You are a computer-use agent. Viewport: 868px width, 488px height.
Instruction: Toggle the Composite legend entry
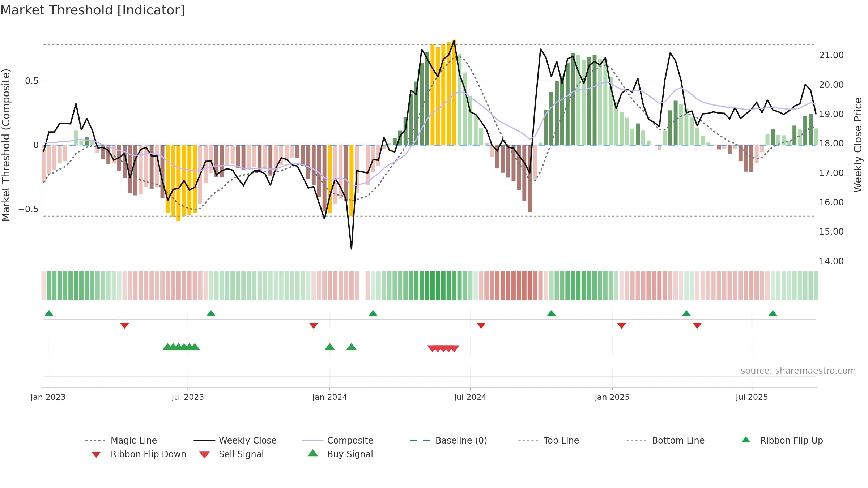(x=337, y=440)
